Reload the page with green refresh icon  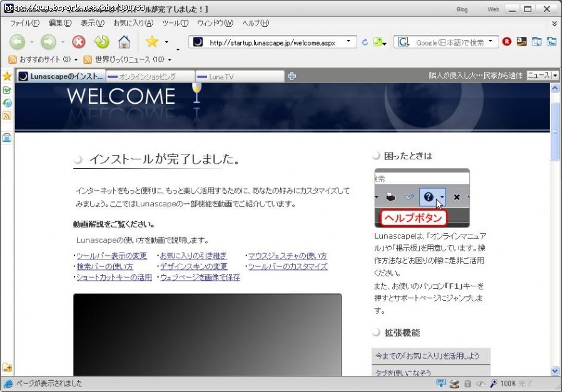click(x=101, y=42)
